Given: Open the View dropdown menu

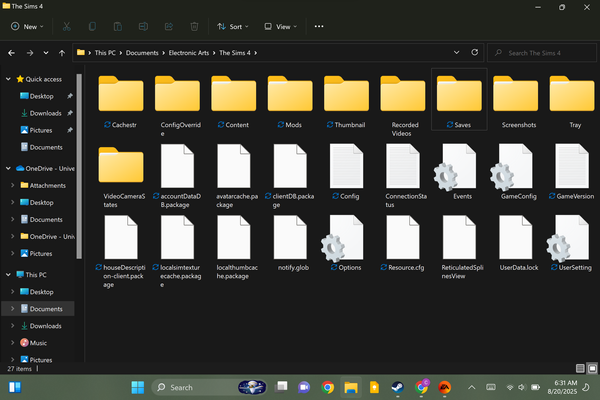Looking at the screenshot, I should (x=280, y=26).
